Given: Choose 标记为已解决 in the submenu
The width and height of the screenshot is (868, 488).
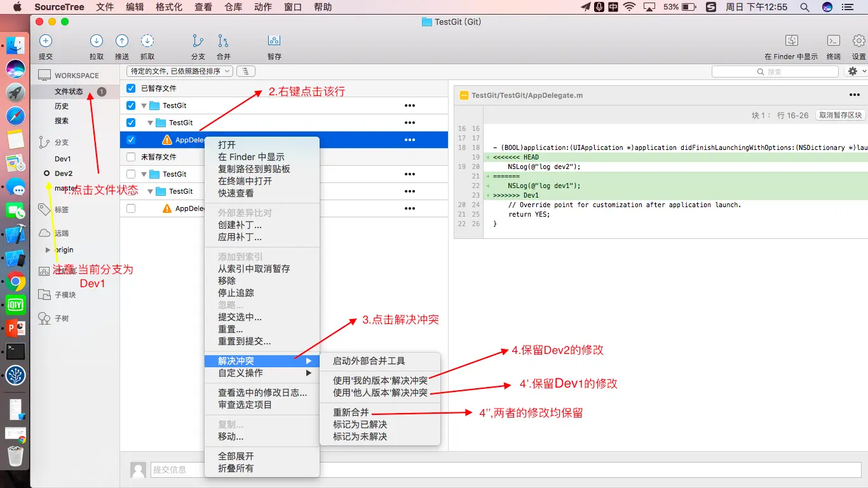Looking at the screenshot, I should [x=380, y=424].
